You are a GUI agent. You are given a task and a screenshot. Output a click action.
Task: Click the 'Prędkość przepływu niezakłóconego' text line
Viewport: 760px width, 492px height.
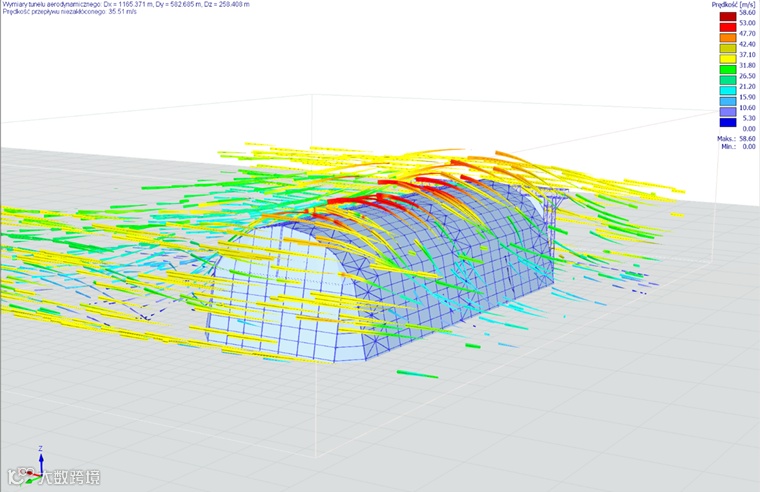click(69, 12)
